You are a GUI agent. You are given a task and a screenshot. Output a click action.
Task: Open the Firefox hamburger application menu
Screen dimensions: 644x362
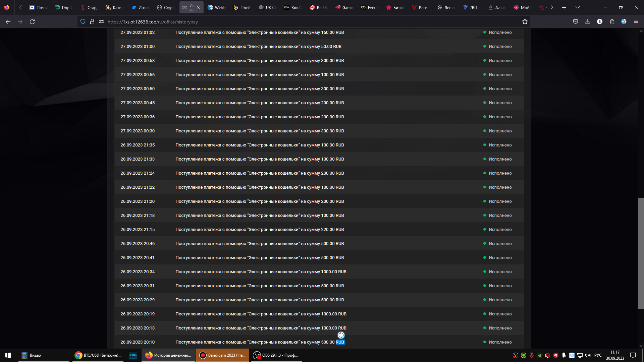pyautogui.click(x=636, y=22)
